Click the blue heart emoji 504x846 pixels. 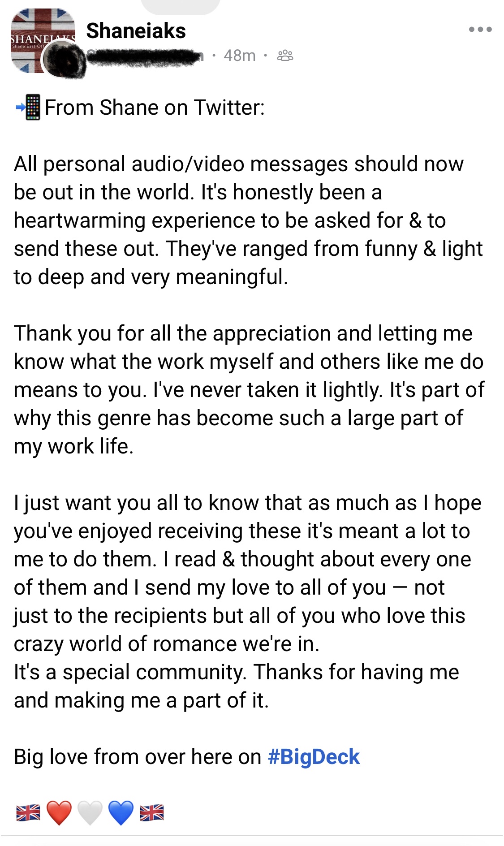coord(121,812)
